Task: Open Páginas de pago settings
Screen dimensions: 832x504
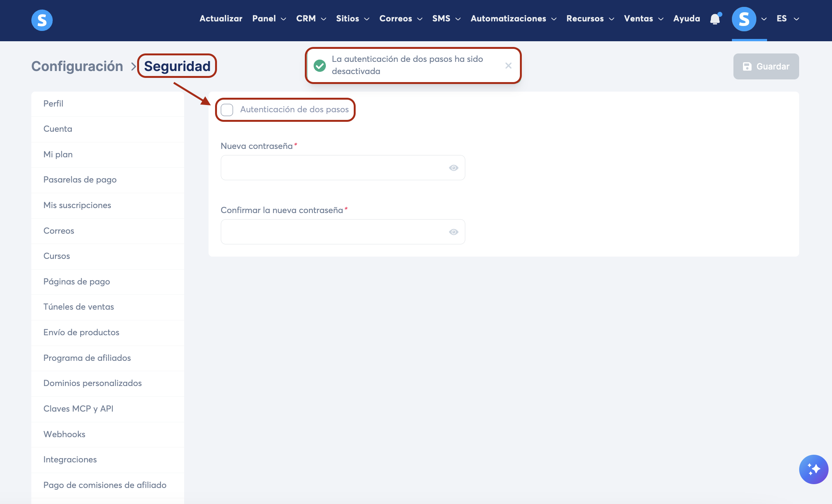Action: coord(108,282)
